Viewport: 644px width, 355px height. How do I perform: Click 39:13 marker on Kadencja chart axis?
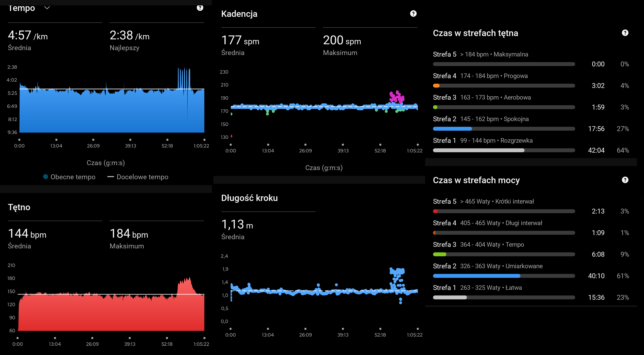(x=343, y=145)
